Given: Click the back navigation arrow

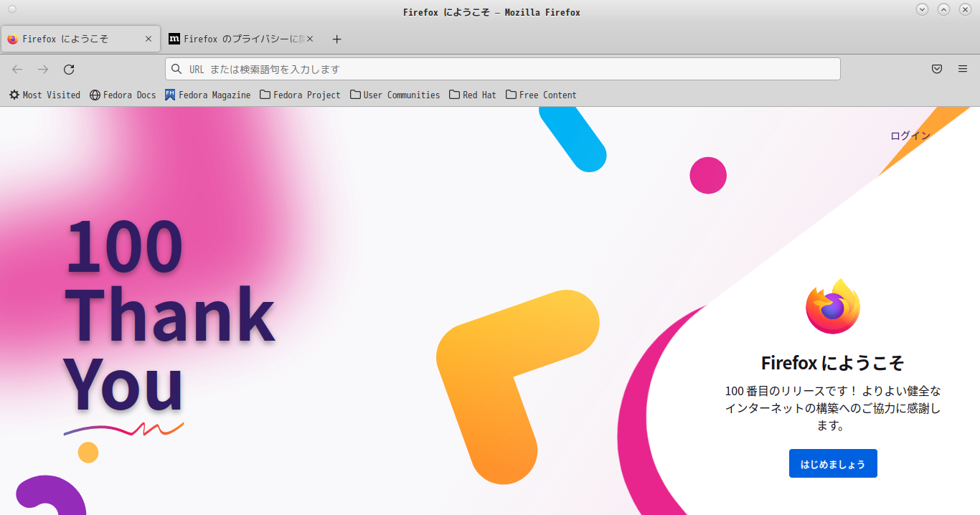Looking at the screenshot, I should point(17,69).
